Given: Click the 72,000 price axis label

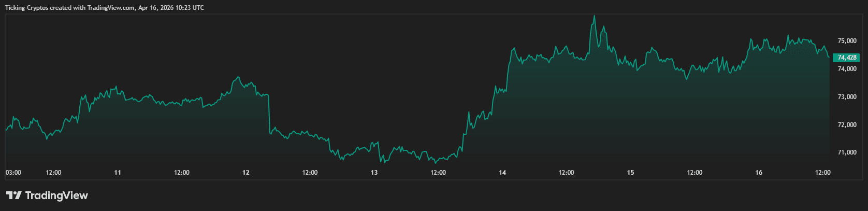Looking at the screenshot, I should (x=847, y=125).
